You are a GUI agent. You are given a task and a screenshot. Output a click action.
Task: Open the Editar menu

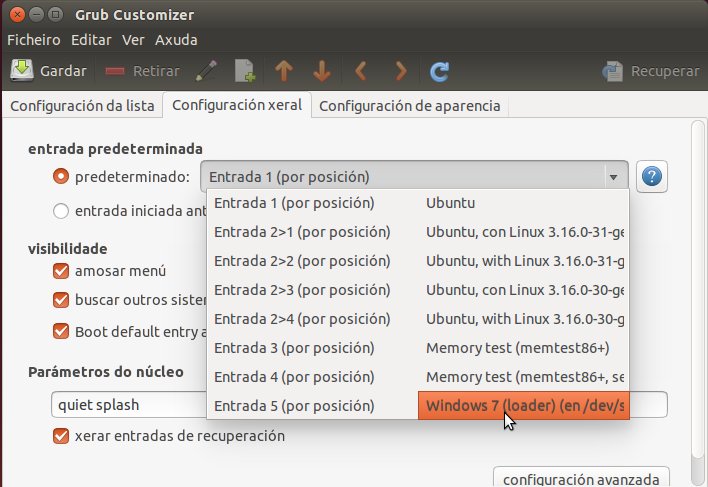pyautogui.click(x=91, y=40)
